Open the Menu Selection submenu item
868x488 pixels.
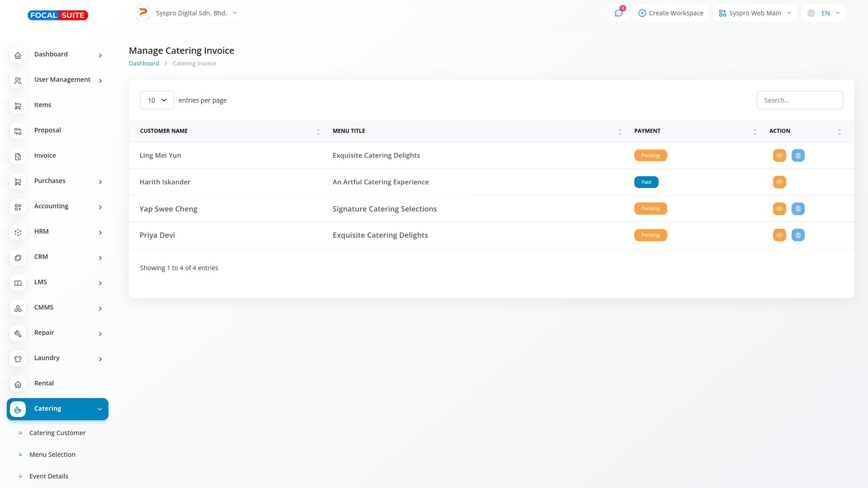coord(52,455)
